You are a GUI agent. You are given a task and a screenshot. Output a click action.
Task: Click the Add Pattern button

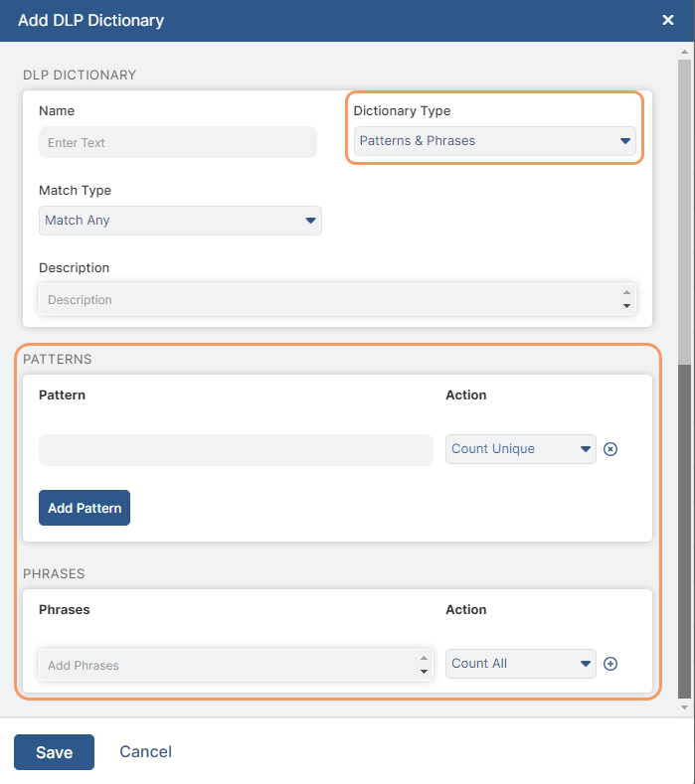[x=85, y=508]
